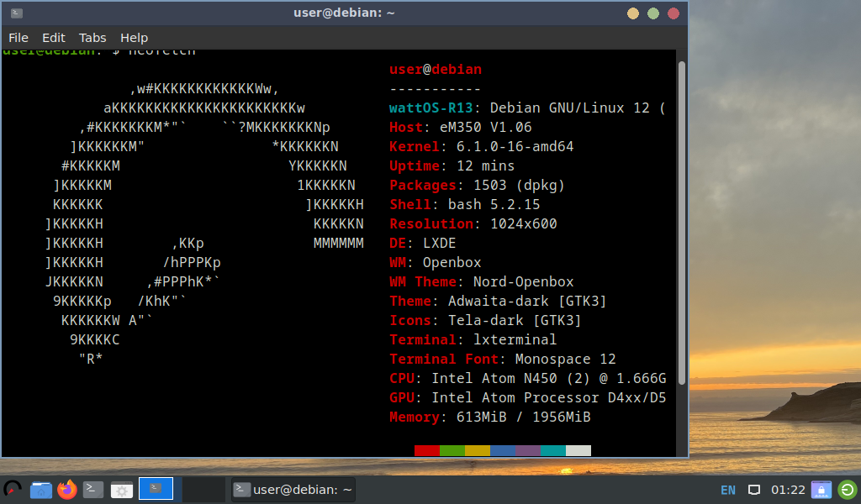Click the title bar text user@debian: ~
Screen dimensions: 861x504
(x=344, y=13)
